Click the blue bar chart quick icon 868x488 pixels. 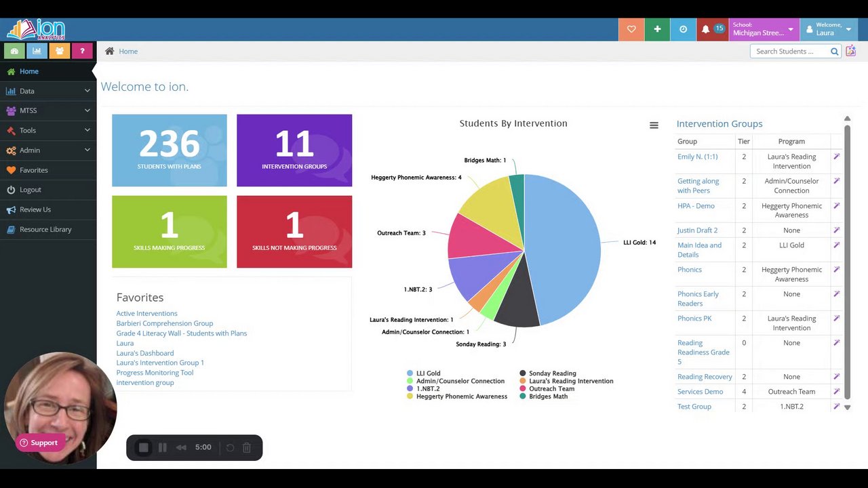click(37, 51)
